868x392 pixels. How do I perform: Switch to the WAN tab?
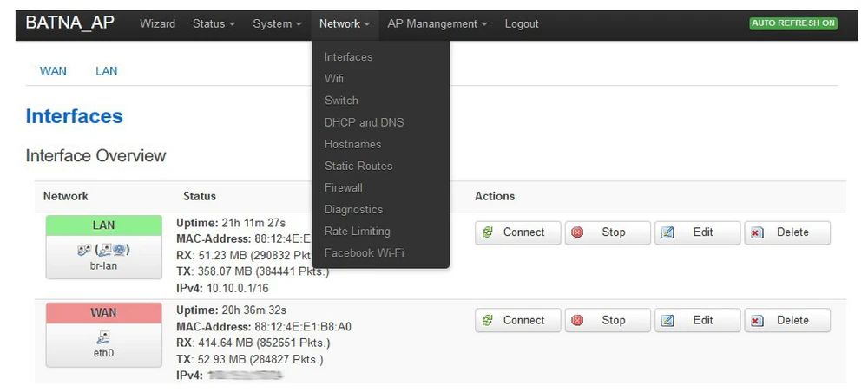point(53,71)
